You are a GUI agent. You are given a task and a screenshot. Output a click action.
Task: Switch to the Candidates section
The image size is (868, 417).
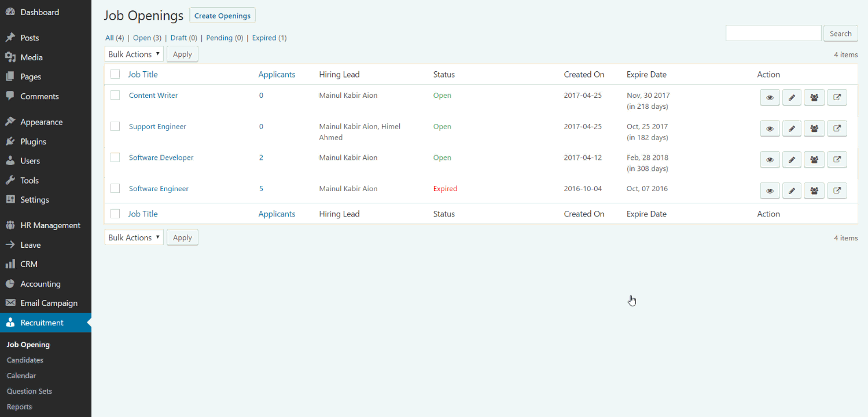pyautogui.click(x=25, y=360)
